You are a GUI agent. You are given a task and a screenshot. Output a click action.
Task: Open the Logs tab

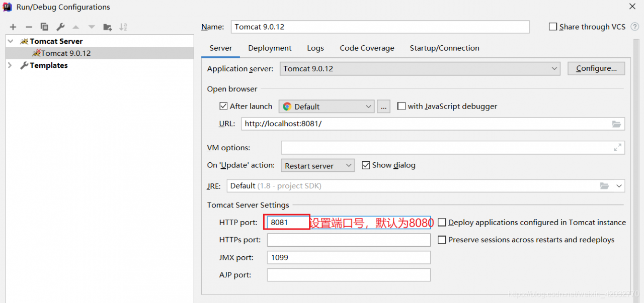tap(315, 48)
